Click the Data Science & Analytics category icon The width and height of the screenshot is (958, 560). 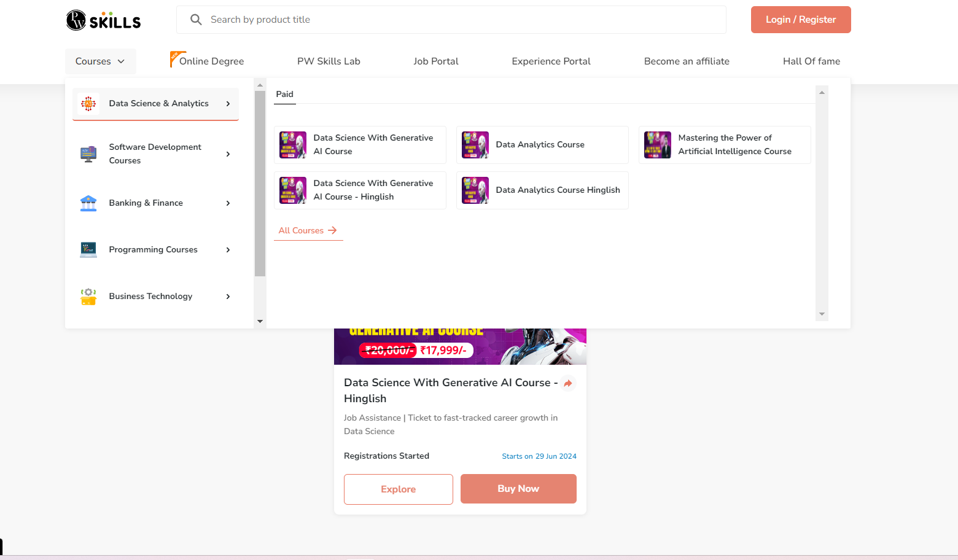point(88,104)
